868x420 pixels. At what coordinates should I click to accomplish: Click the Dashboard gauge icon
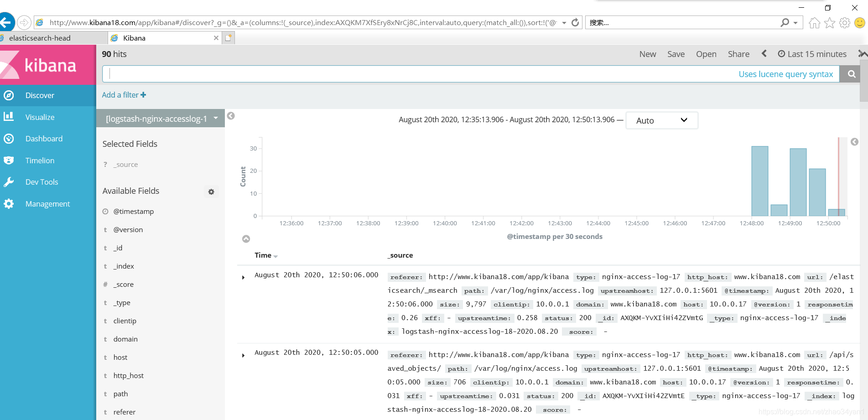point(9,139)
